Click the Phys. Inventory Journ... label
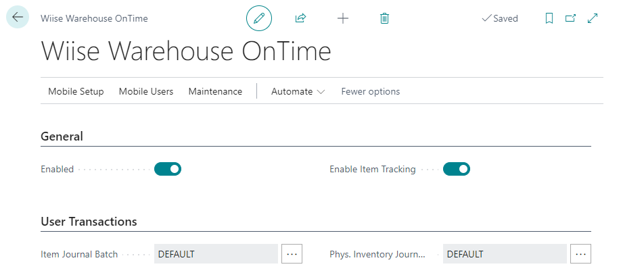The height and width of the screenshot is (275, 644). click(x=377, y=255)
